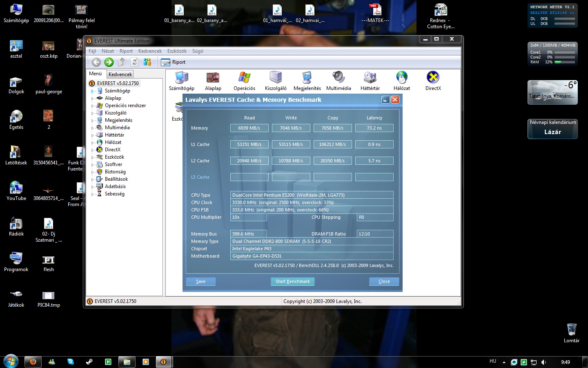The height and width of the screenshot is (368, 588).
Task: Select Beállítások in the tree
Action: [x=116, y=179]
